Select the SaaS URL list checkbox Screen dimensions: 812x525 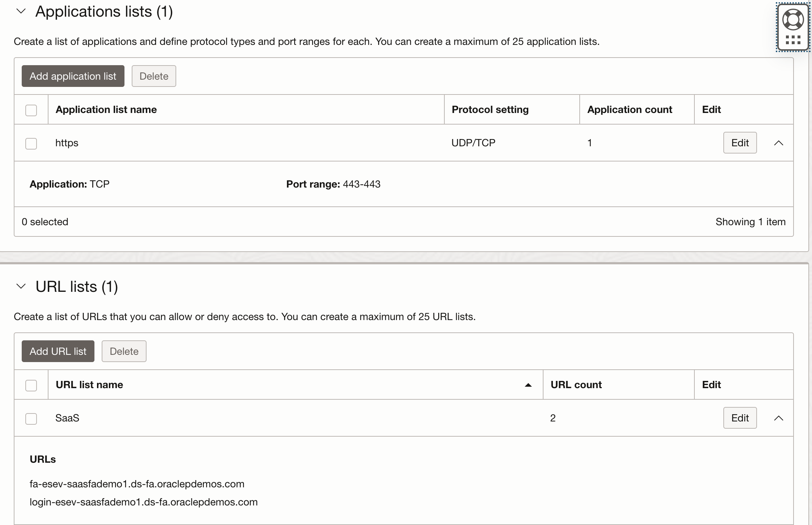pyautogui.click(x=31, y=419)
